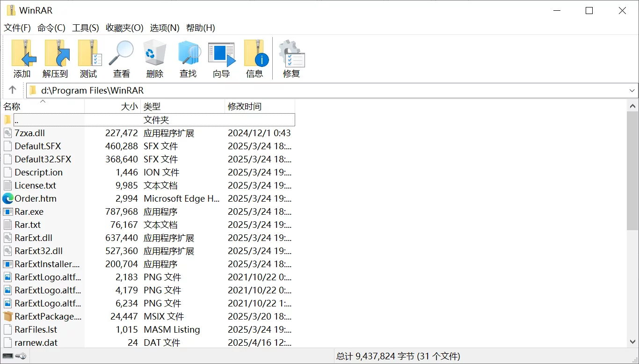Click the icon beside RarExtInstaller
This screenshot has width=639, height=364.
[x=7, y=264]
